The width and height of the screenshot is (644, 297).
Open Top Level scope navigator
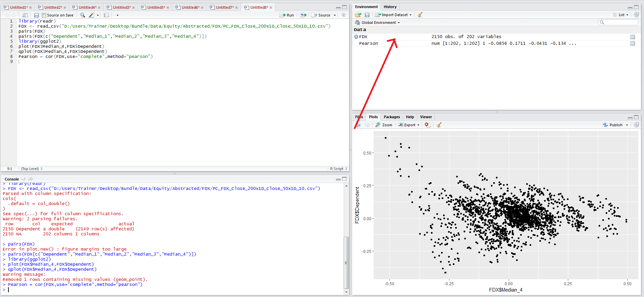(x=32, y=169)
